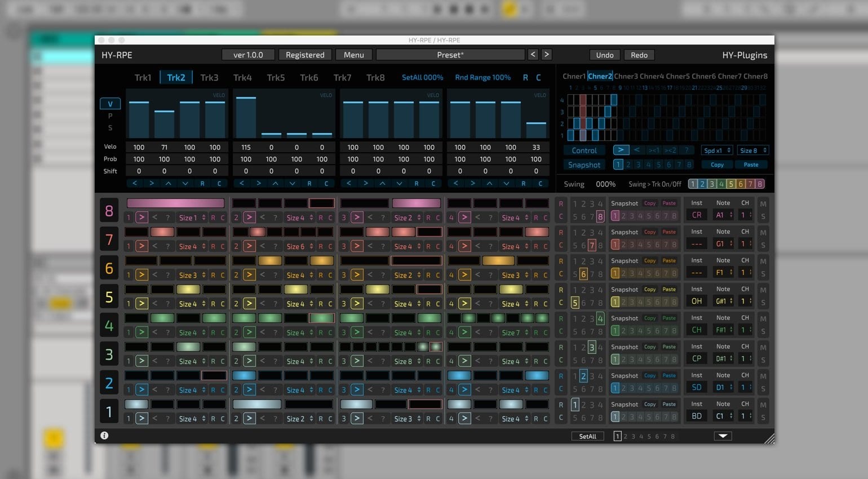Screen dimensions: 868x479
Task: Adjust first velocity bar in first group
Action: point(139,119)
